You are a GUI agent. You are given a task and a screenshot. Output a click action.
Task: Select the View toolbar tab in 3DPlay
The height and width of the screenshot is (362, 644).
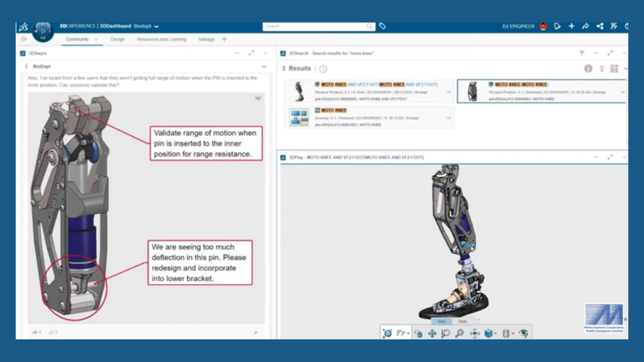point(442,321)
